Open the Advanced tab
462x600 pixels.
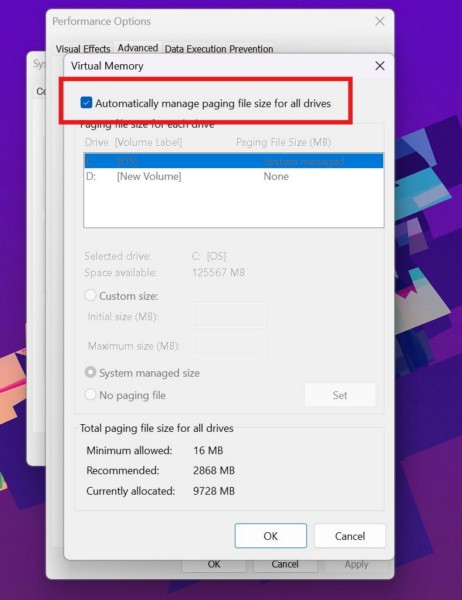tap(138, 48)
